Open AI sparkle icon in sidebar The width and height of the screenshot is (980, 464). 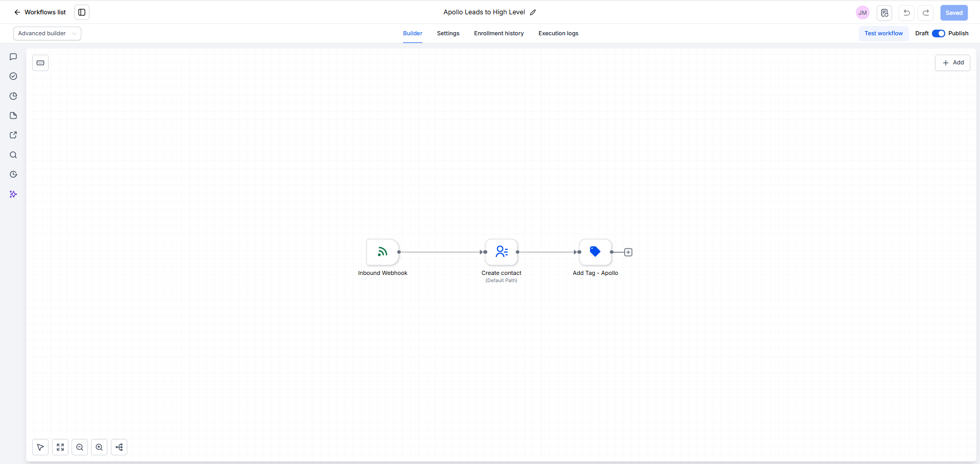click(13, 194)
